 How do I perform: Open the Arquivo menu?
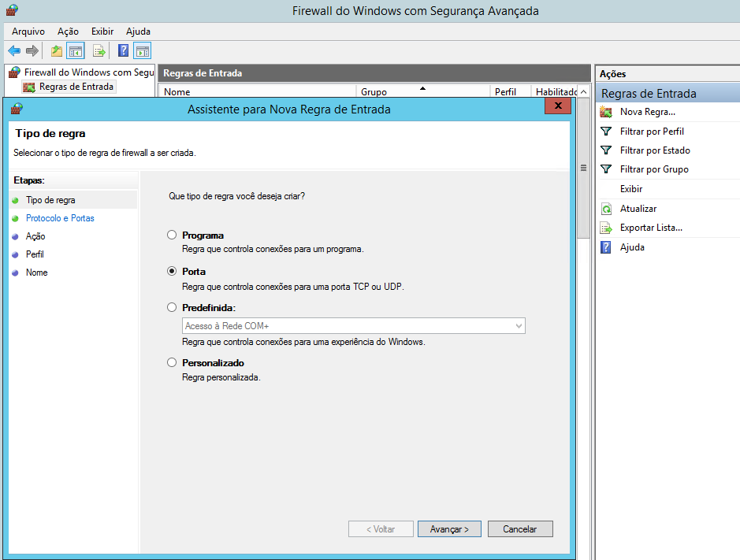[x=28, y=32]
